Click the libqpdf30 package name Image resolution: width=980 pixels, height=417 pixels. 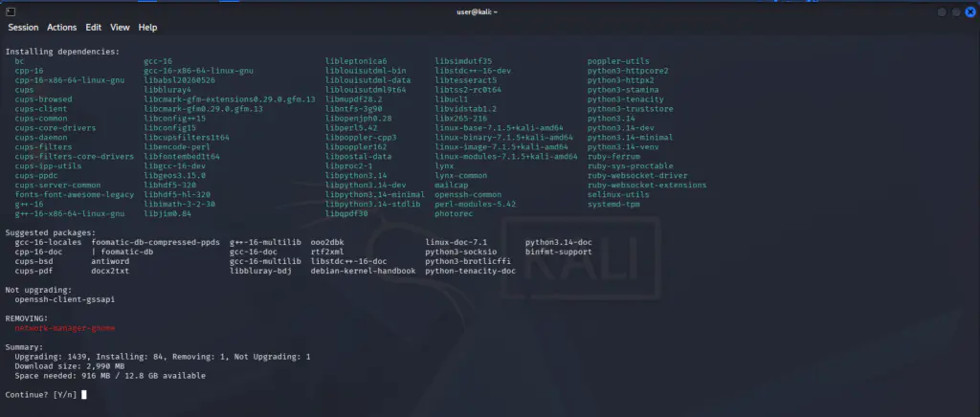346,213
